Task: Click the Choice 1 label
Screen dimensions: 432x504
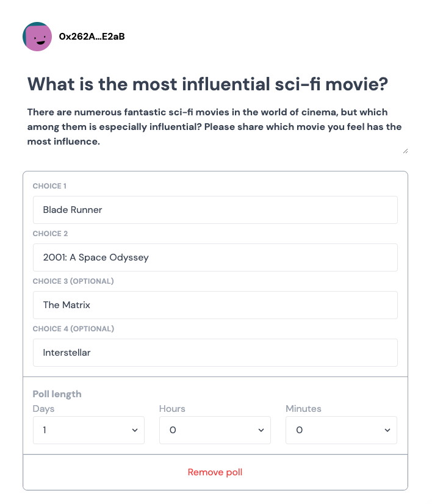Action: coord(49,186)
